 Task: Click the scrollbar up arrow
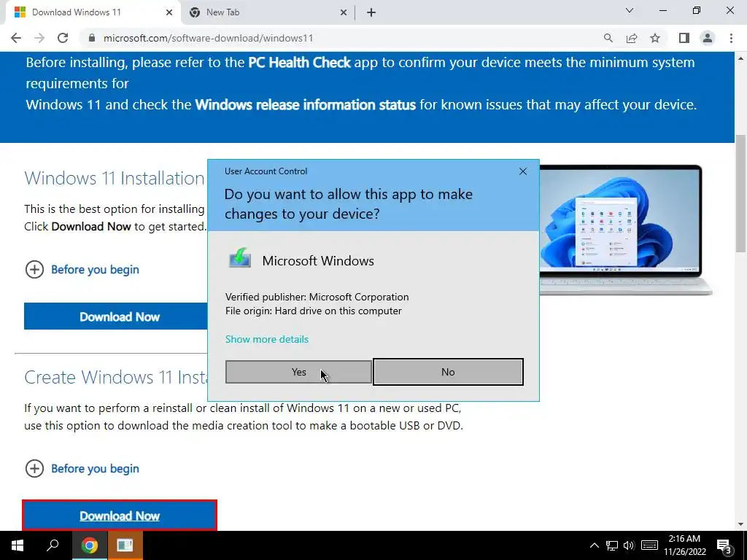740,58
